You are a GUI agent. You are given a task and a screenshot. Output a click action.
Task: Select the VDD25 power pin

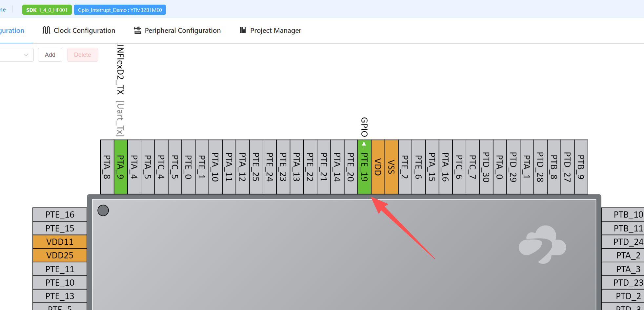[x=60, y=255]
